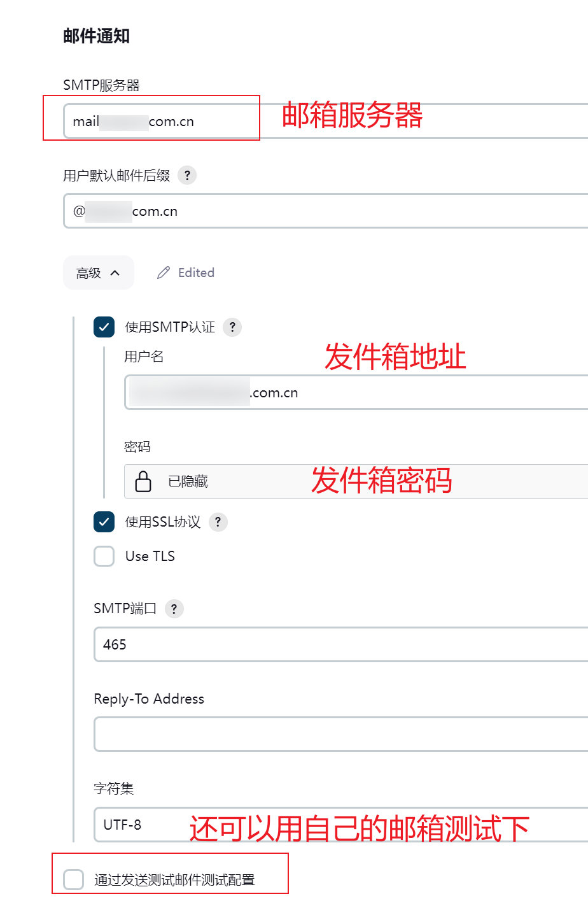Click the charset field showing UTF-8

(x=146, y=825)
